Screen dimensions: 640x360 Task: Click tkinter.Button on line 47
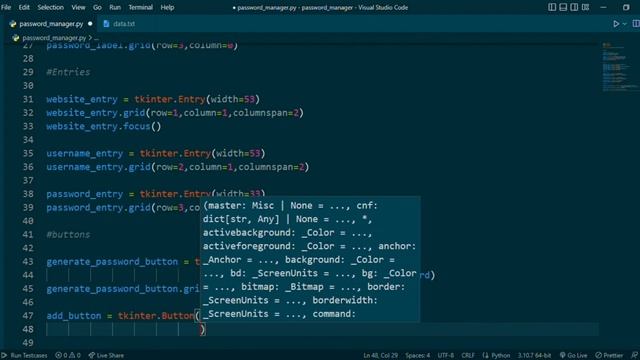click(x=156, y=316)
